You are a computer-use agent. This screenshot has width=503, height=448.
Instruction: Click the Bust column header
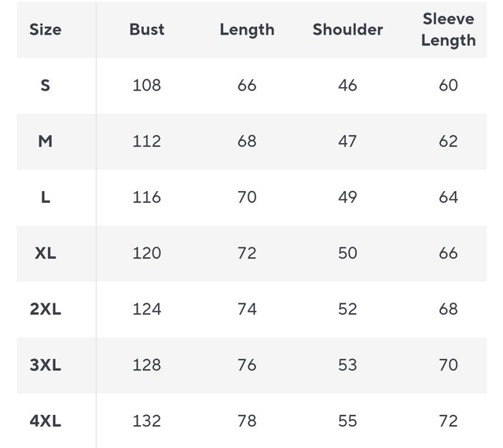(x=147, y=30)
